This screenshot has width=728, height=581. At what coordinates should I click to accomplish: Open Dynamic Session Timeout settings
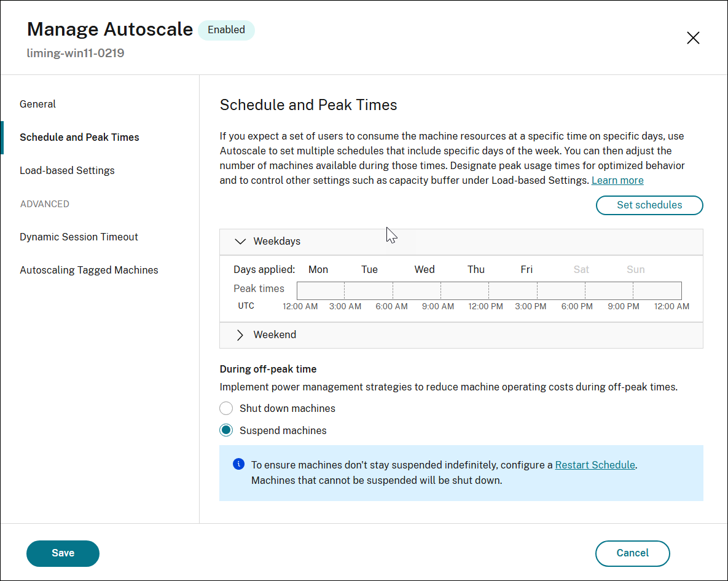[x=79, y=237]
